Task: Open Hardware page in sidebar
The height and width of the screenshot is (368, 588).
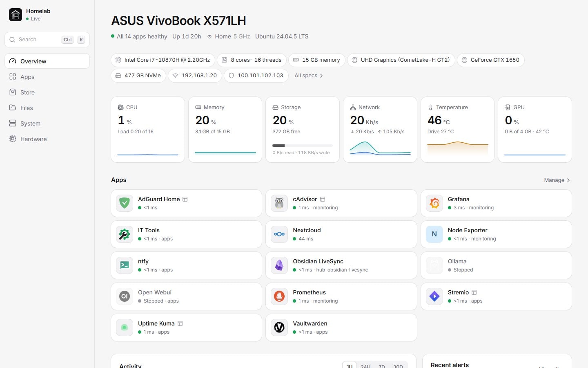Action: pyautogui.click(x=47, y=139)
